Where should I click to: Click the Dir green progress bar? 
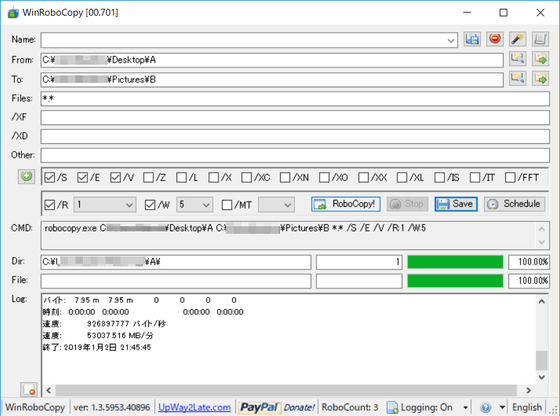point(455,262)
